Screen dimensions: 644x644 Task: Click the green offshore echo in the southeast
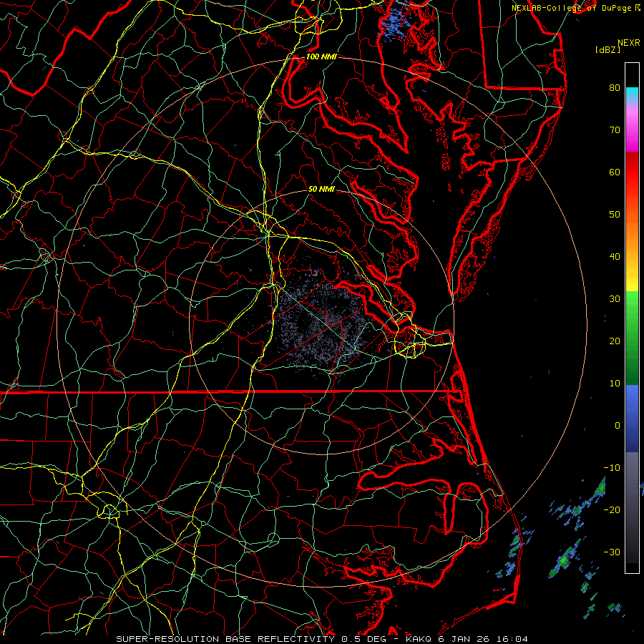pyautogui.click(x=566, y=560)
